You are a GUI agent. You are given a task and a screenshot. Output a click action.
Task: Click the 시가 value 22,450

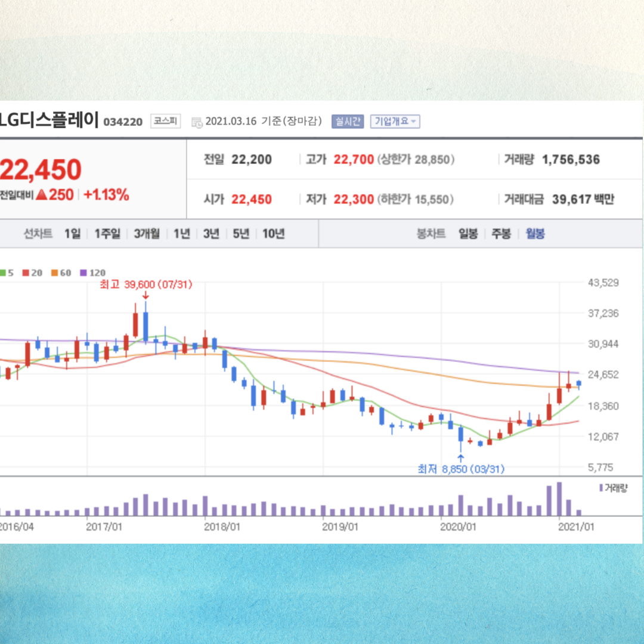tap(252, 199)
